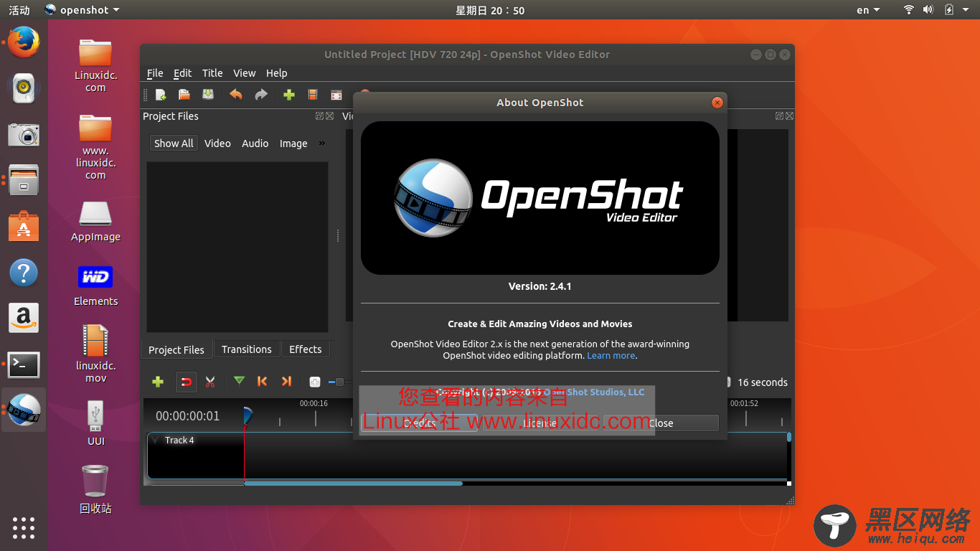This screenshot has width=980, height=551.
Task: Click the Redo arrow icon
Action: [261, 95]
